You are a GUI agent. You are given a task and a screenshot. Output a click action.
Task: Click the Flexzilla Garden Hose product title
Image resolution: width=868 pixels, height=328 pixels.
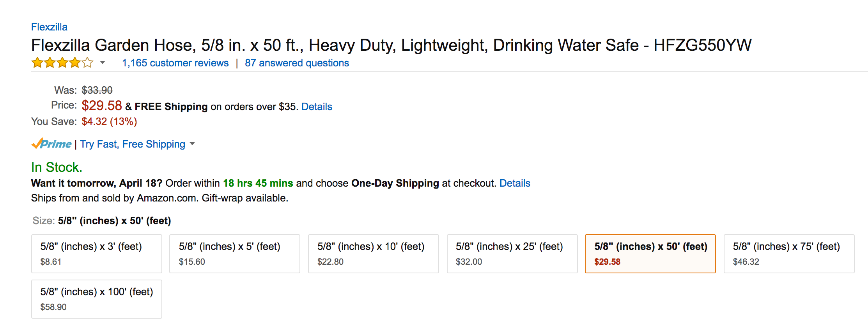tap(391, 45)
